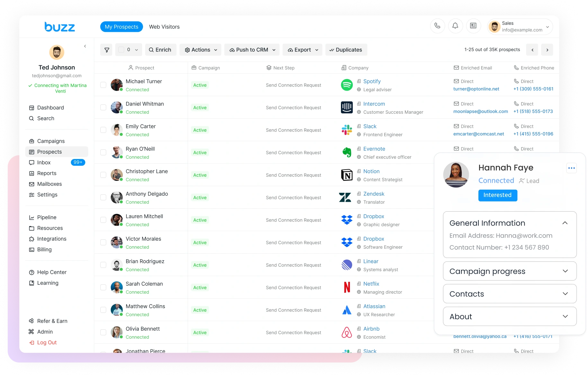Open the notifications bell icon
The width and height of the screenshot is (588, 376).
click(455, 26)
